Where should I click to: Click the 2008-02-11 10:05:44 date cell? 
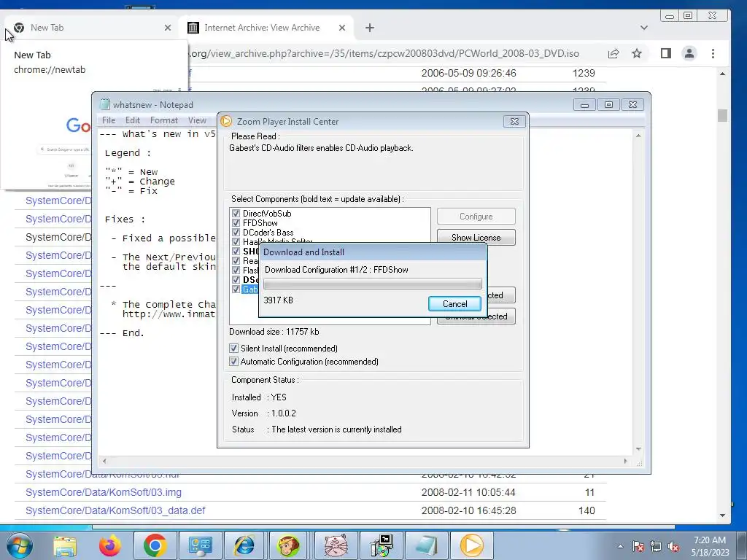[468, 492]
